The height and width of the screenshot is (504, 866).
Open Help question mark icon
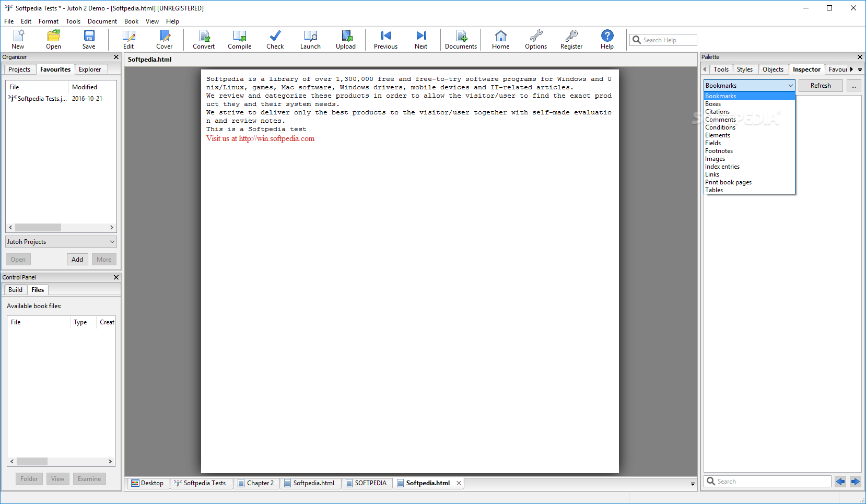point(607,40)
